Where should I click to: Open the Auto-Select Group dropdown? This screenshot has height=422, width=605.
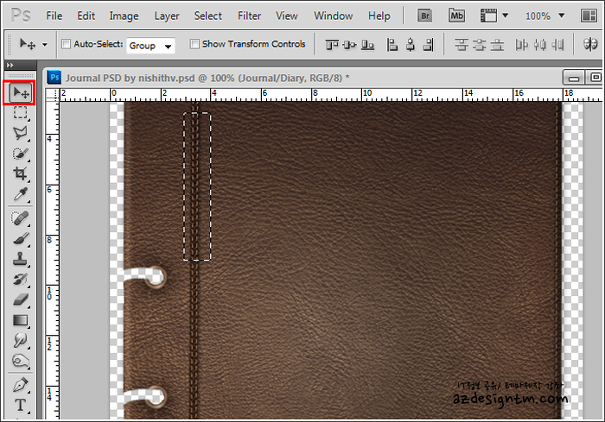coord(150,46)
